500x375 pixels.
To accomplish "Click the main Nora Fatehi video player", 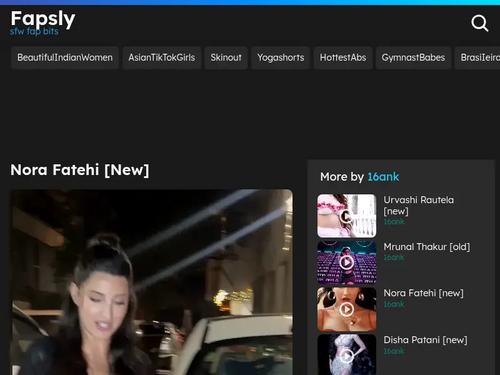I will coord(152,282).
